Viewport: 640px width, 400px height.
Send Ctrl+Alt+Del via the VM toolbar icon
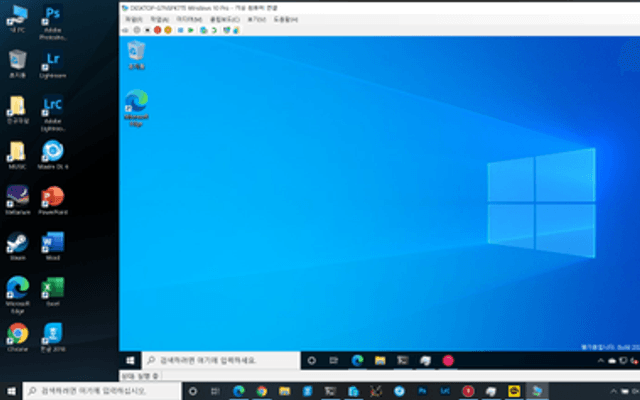coord(126,30)
